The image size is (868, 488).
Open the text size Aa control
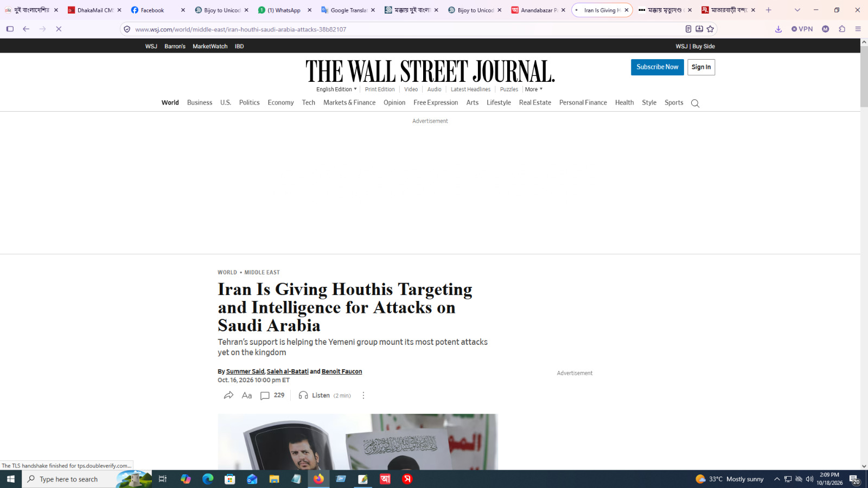point(247,395)
